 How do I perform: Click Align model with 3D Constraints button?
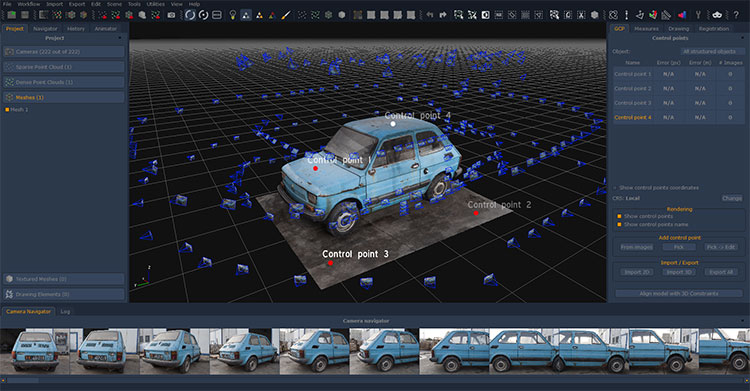(679, 293)
